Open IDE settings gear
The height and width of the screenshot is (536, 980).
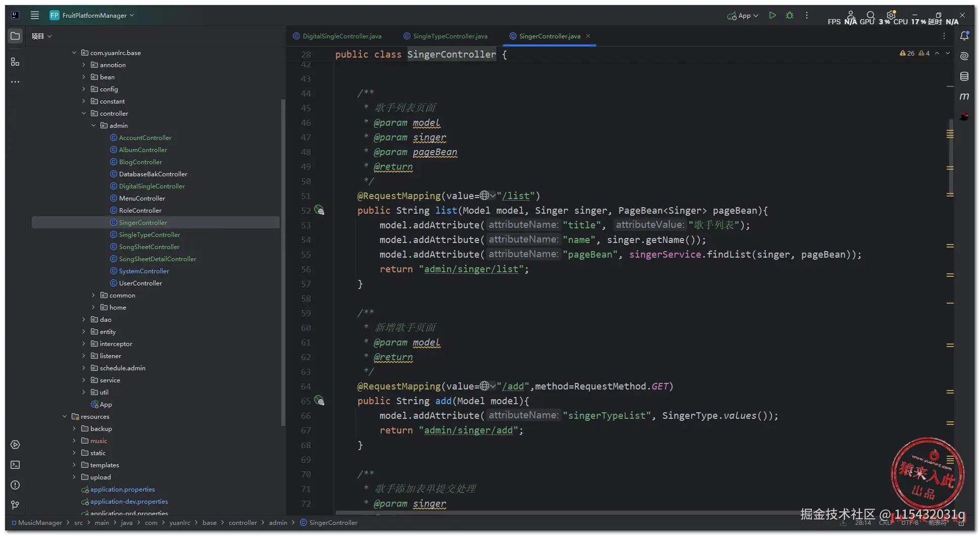coord(891,15)
